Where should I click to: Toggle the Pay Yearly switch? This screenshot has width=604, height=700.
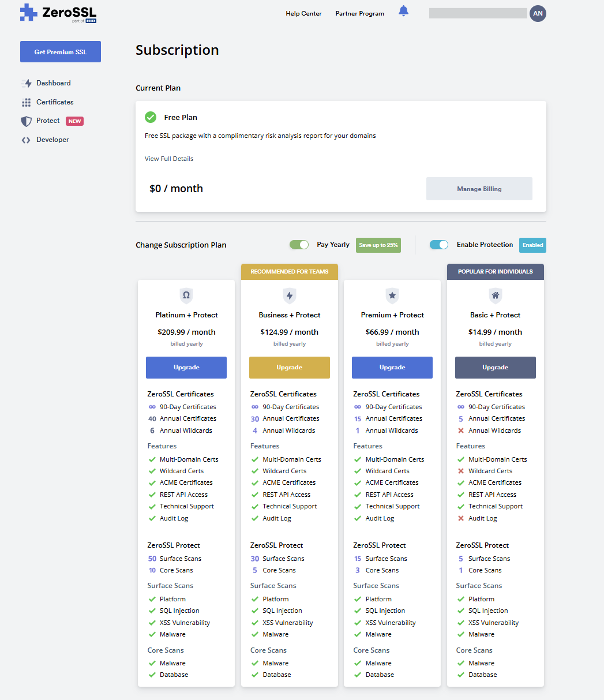[299, 245]
